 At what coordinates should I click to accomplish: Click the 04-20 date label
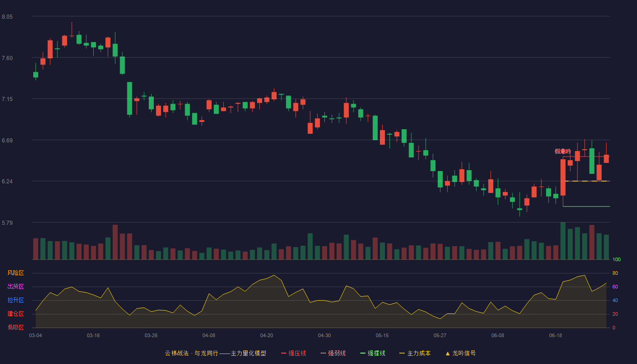coord(267,335)
